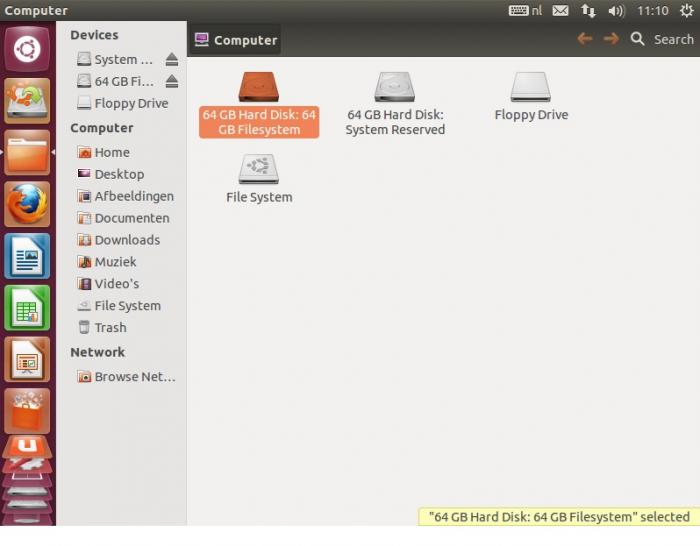Launch the Ubuntu installer icon in launcher

pos(27,100)
